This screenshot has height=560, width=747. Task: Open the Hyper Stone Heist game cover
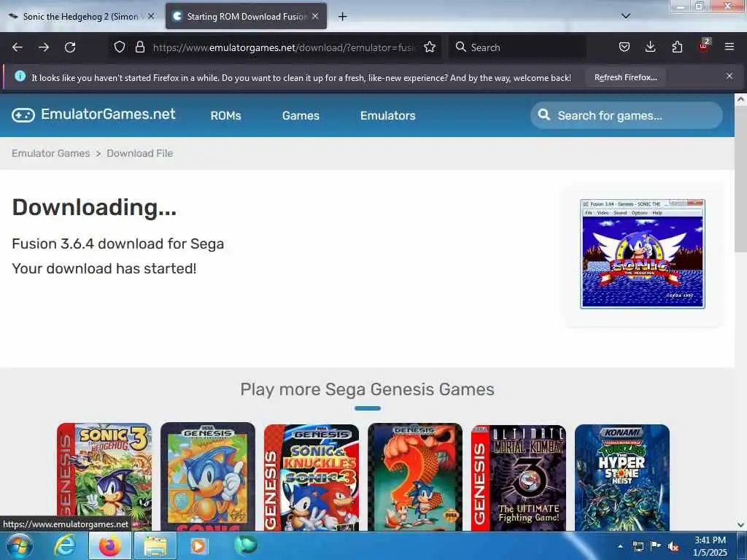click(622, 477)
